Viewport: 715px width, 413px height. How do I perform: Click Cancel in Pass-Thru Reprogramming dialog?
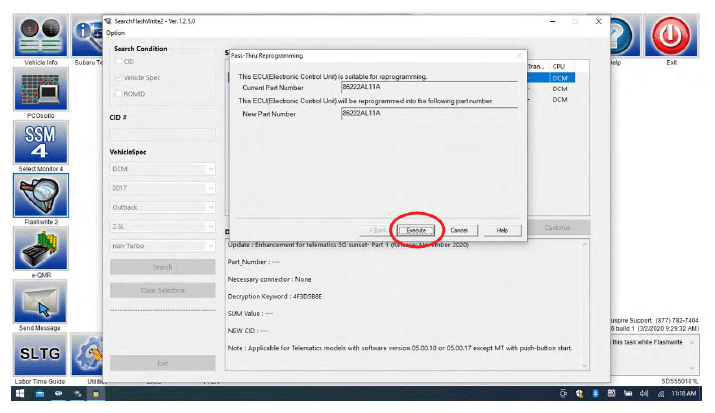[459, 230]
